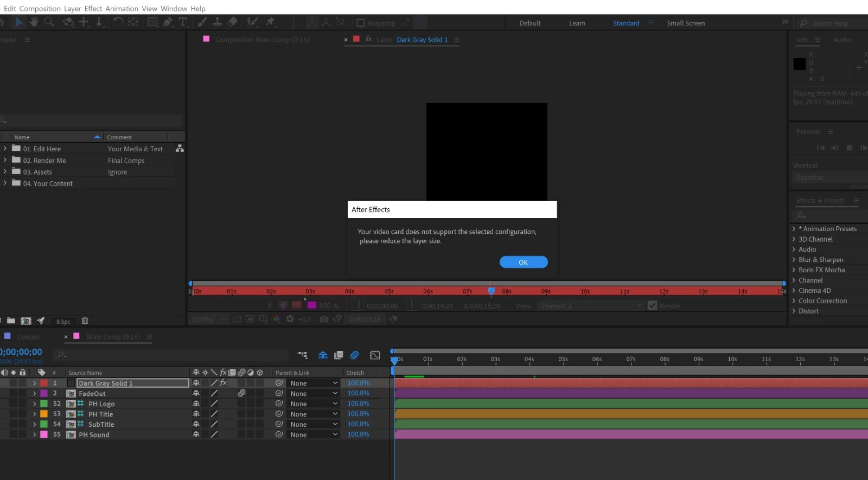Toggle lock for Dark Gray Solid 1 layer
Screen dimensions: 868x480
click(22, 383)
